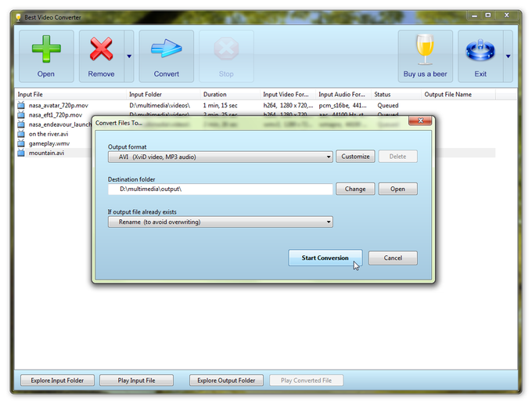Open the If output file already exists dropdown

pyautogui.click(x=220, y=222)
